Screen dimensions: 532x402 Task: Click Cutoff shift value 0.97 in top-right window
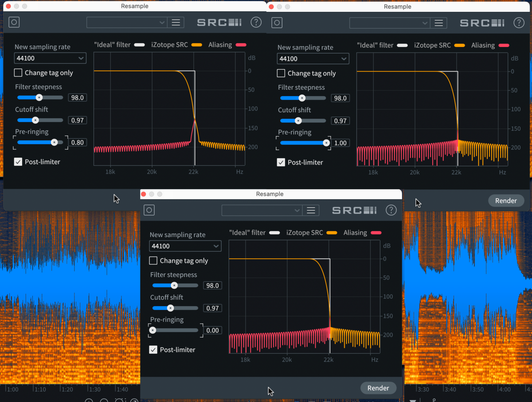pyautogui.click(x=340, y=121)
